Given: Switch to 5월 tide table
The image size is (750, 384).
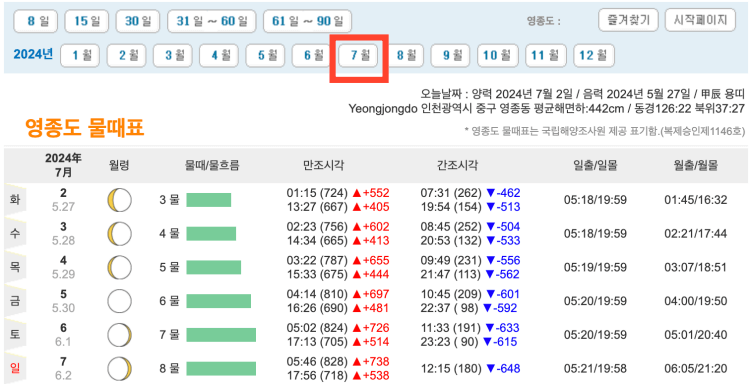Looking at the screenshot, I should click(x=265, y=55).
